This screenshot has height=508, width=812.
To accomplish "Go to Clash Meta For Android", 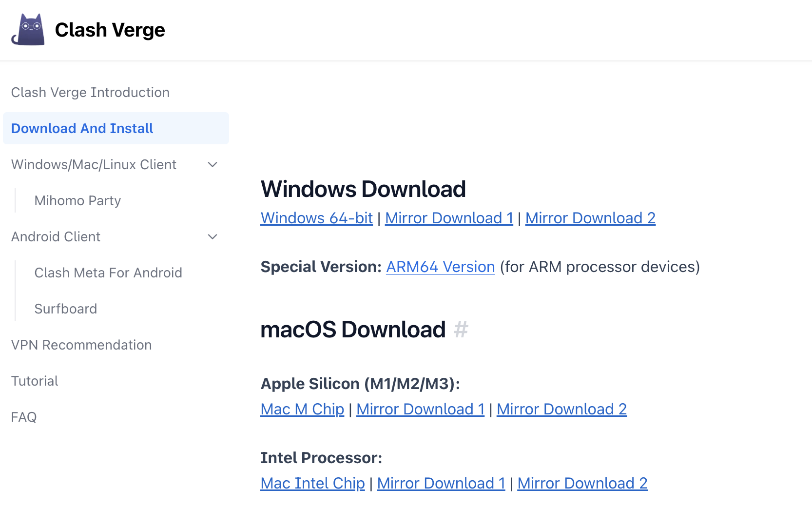I will (108, 273).
